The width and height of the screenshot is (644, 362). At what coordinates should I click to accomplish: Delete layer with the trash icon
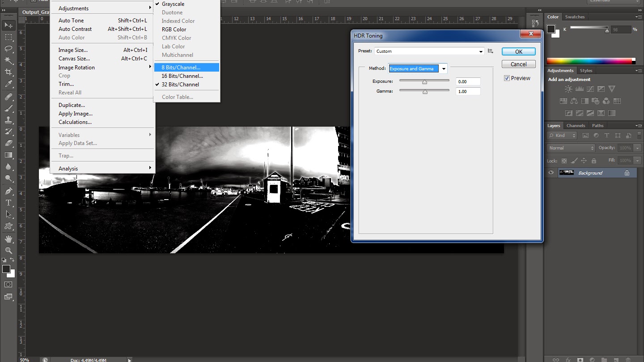click(628, 359)
